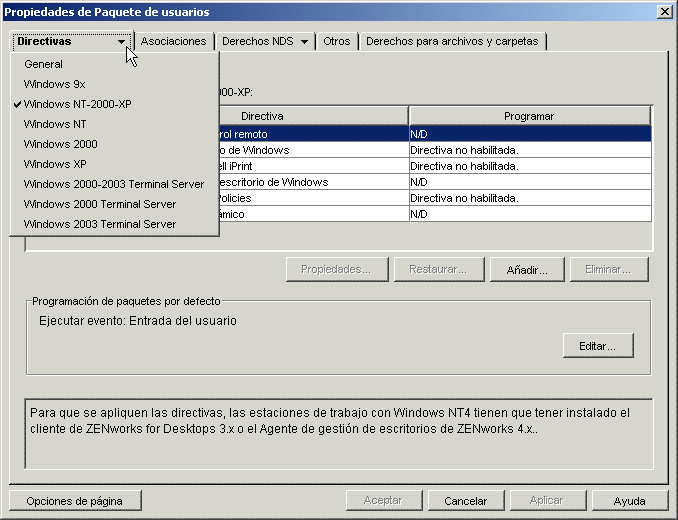The height and width of the screenshot is (520, 678).
Task: Open help with the Ayuda button
Action: point(630,501)
